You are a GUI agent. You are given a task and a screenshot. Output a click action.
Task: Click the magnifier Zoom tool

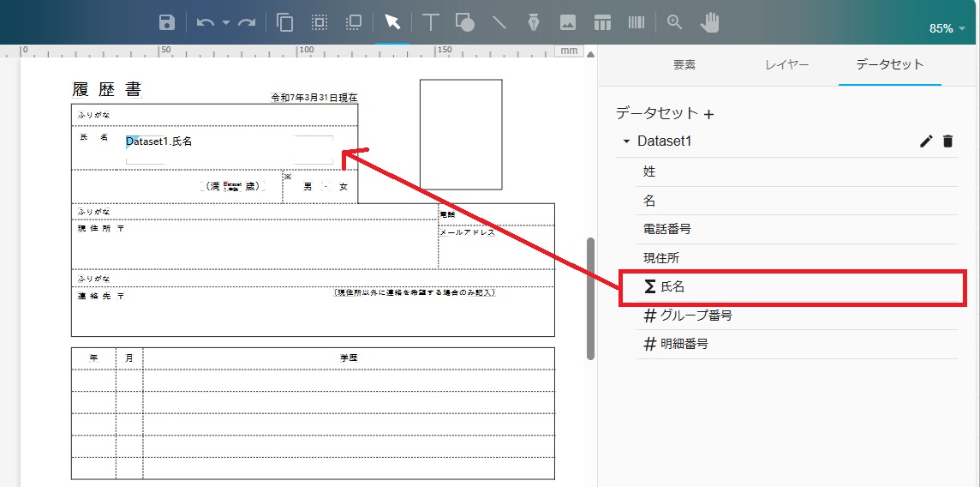[x=675, y=23]
